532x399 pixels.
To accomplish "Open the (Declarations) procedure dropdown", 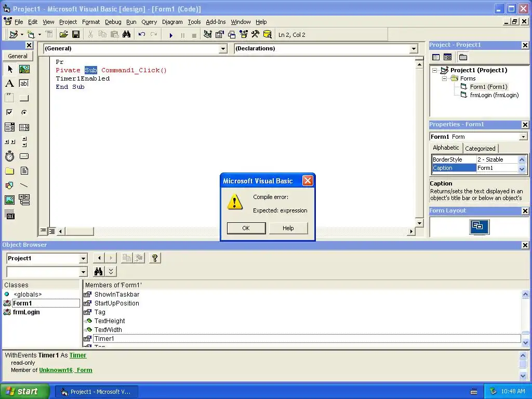I will tap(414, 48).
